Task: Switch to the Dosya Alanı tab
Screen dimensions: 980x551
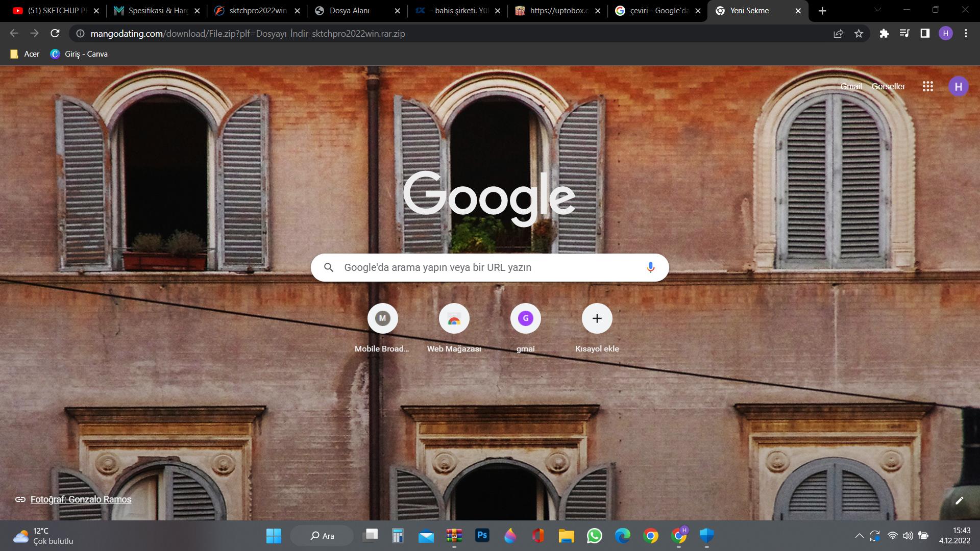Action: coord(350,11)
